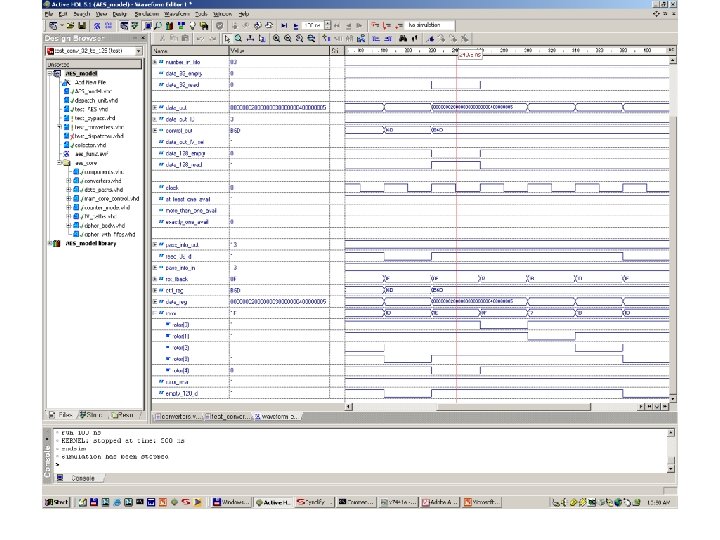The width and height of the screenshot is (720, 540).
Task: Expand the data_out signal bus
Action: click(155, 105)
